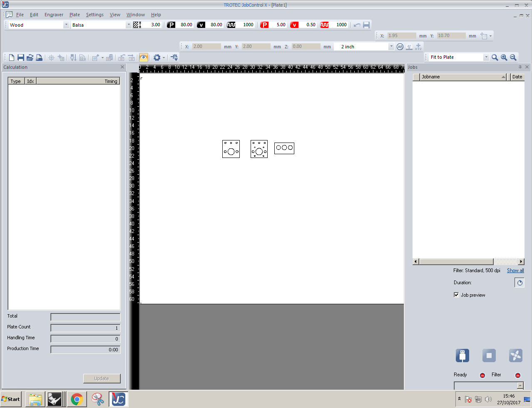Expand the 2 inch lens dropdown

(x=391, y=47)
